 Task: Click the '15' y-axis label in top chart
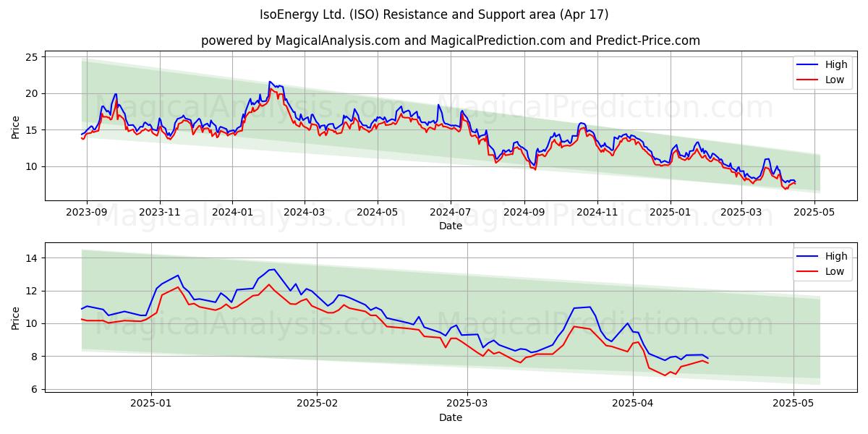tap(32, 130)
